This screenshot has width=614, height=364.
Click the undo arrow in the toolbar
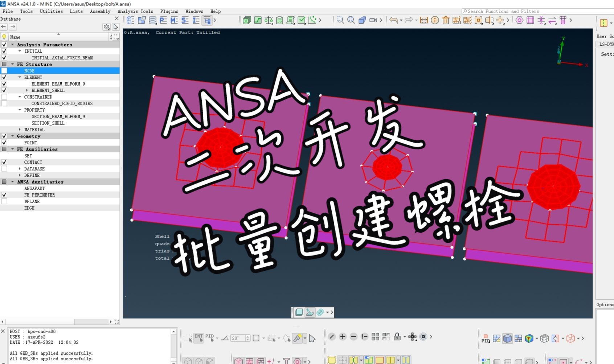[394, 21]
